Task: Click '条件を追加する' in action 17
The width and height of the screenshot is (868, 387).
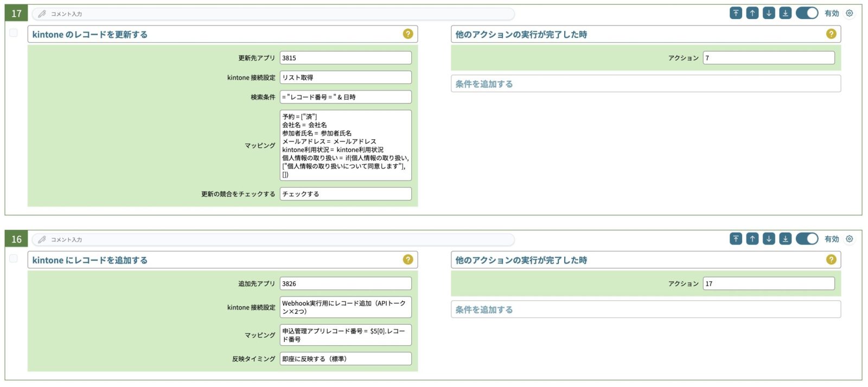Action: [484, 84]
